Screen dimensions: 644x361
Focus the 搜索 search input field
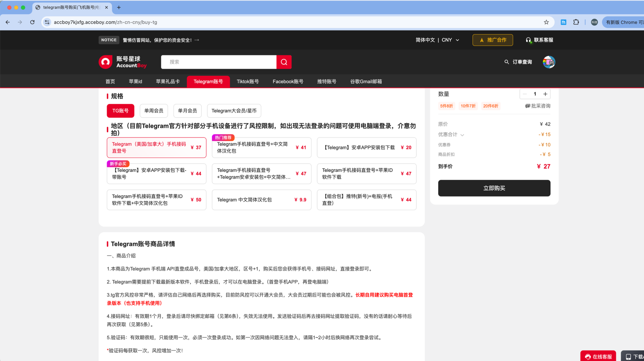click(x=218, y=62)
